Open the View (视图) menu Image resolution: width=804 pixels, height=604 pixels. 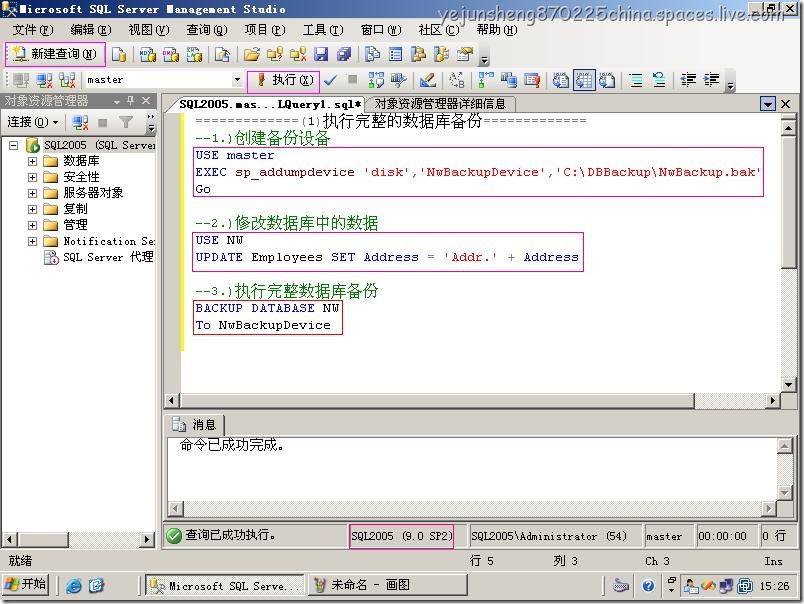(149, 30)
